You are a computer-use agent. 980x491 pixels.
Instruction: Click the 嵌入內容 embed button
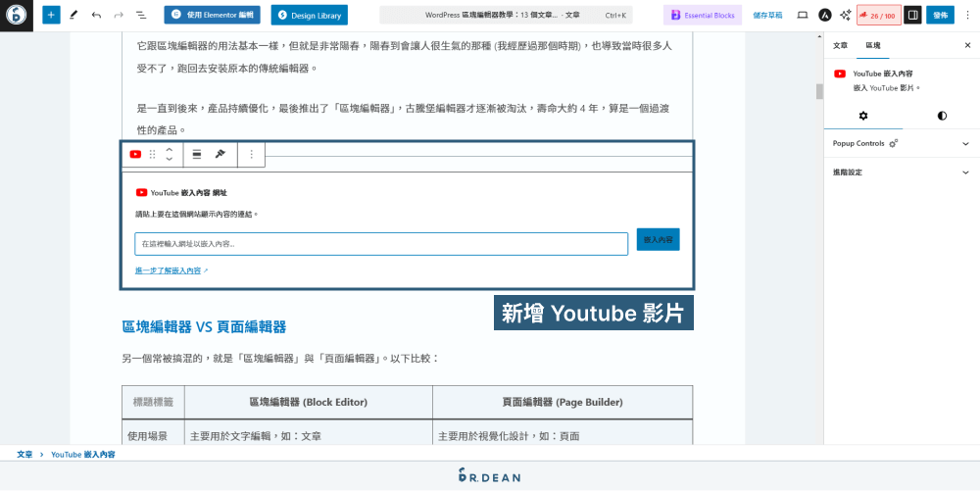[x=659, y=239]
